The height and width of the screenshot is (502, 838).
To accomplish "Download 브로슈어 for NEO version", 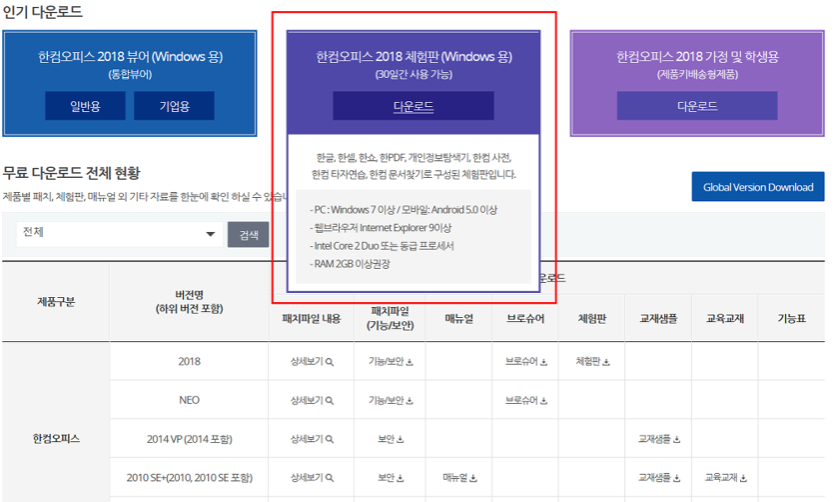I will coord(526,400).
